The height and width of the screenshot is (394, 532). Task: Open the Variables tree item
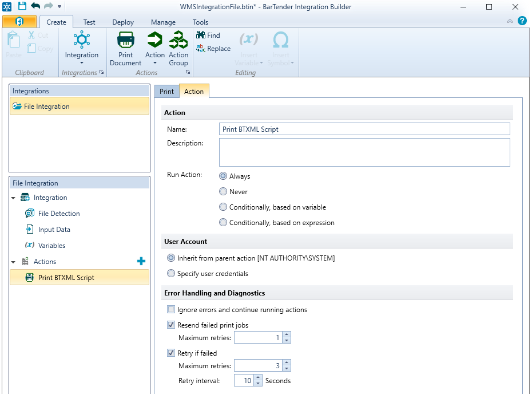coord(51,246)
